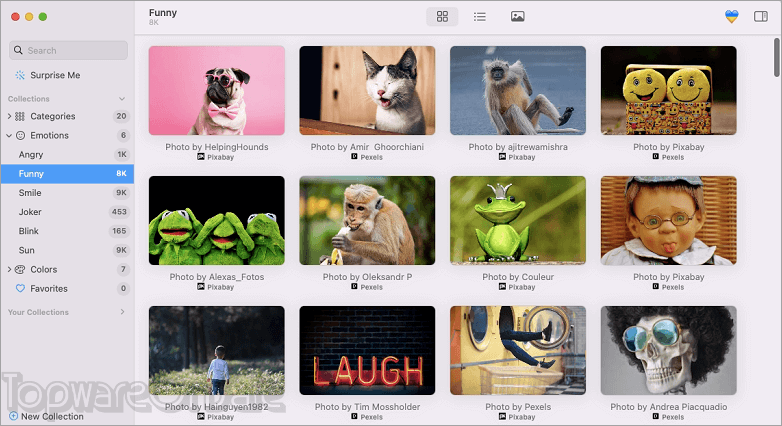Image resolution: width=782 pixels, height=426 pixels.
Task: Click Pixabay source icon under Couleur
Action: coord(502,287)
